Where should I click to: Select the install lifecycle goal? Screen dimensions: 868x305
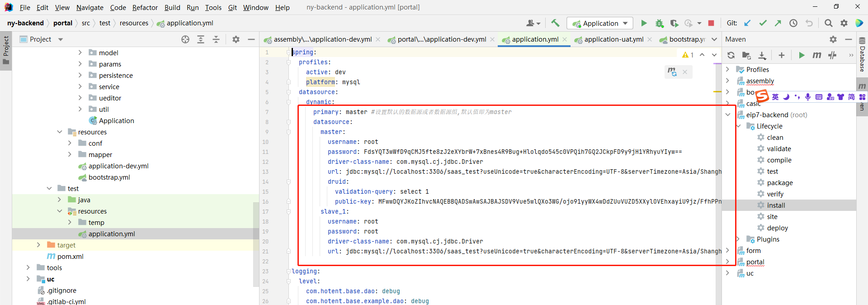[x=776, y=205]
